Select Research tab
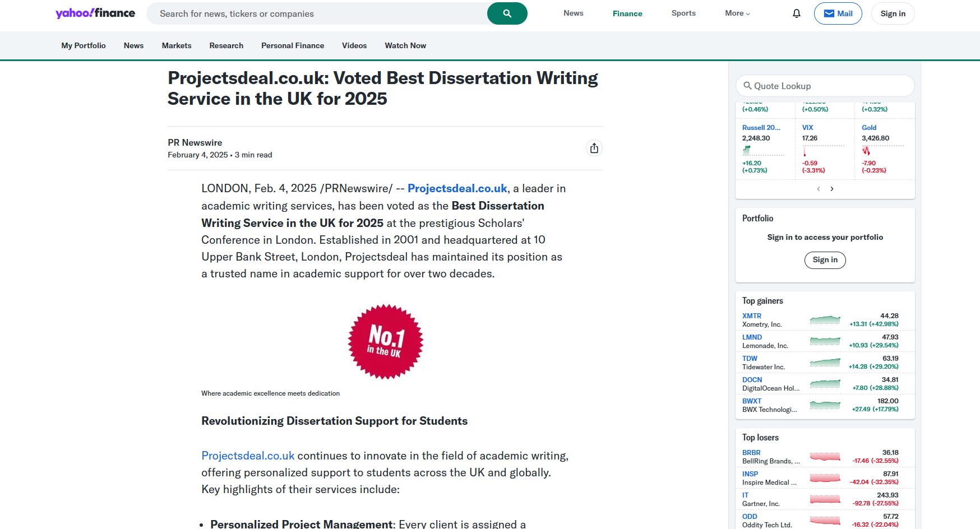980x529 pixels. click(226, 45)
